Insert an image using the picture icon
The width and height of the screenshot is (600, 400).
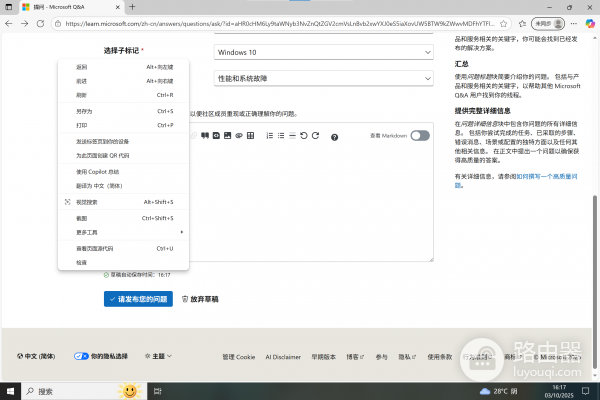[x=227, y=136]
